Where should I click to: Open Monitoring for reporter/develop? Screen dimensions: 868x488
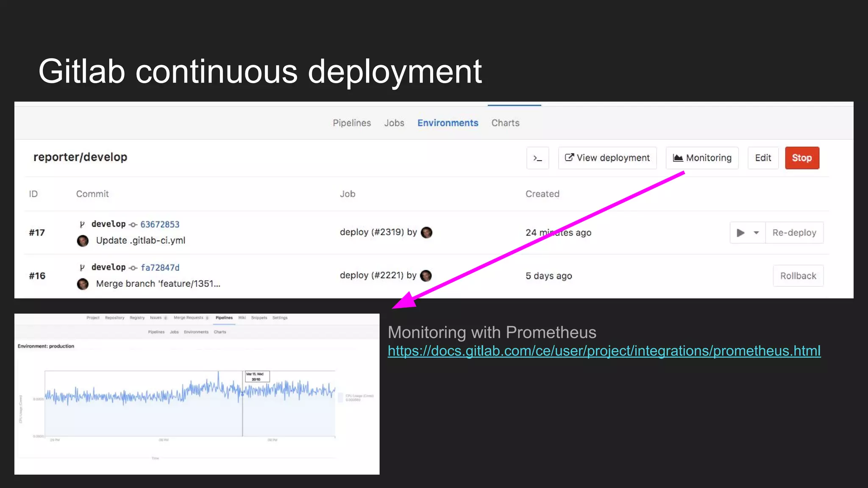coord(702,158)
